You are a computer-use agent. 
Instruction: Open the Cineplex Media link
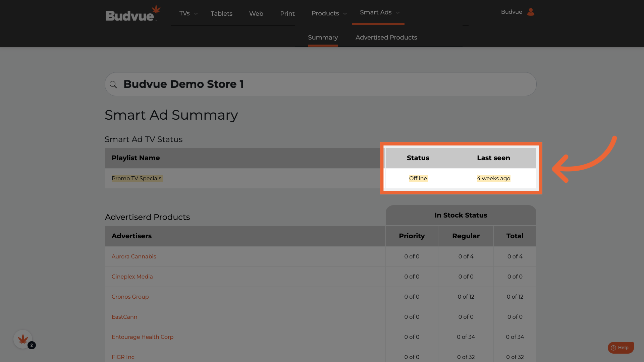click(132, 277)
